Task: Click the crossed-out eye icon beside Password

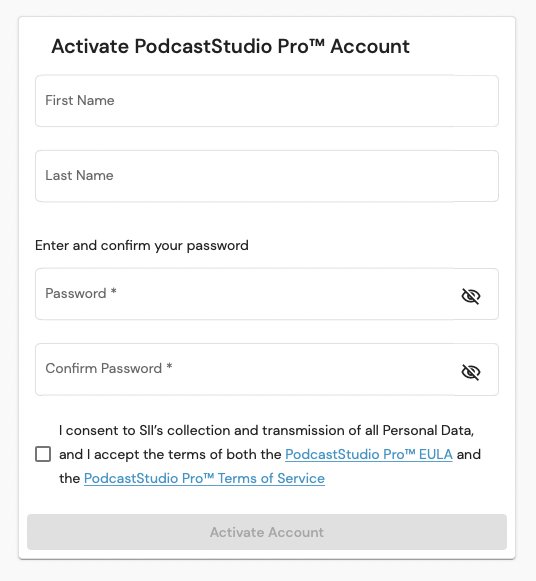Action: pyautogui.click(x=471, y=296)
